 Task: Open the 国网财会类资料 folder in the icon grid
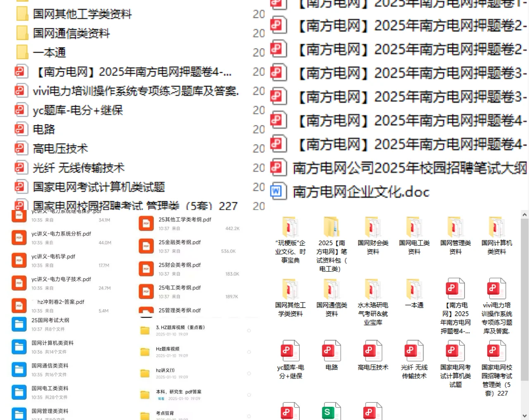pyautogui.click(x=373, y=236)
